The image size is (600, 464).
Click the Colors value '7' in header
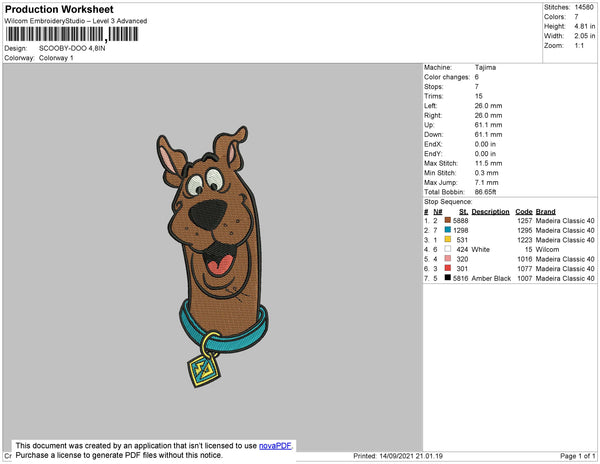(x=576, y=17)
